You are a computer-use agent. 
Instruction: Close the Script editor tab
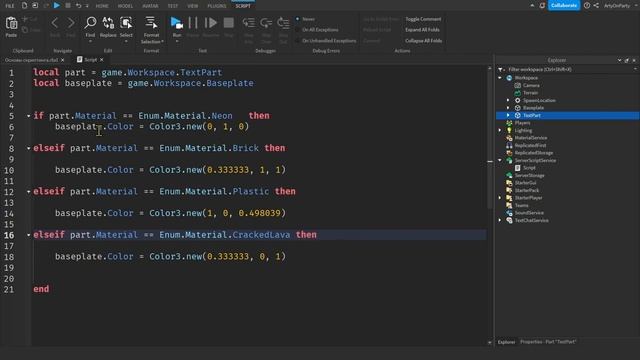pos(102,60)
